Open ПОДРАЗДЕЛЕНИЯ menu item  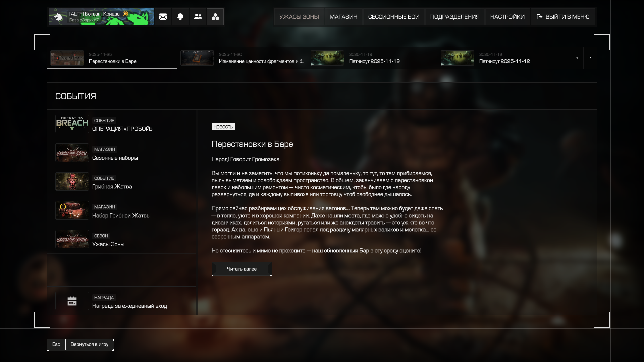click(x=454, y=17)
